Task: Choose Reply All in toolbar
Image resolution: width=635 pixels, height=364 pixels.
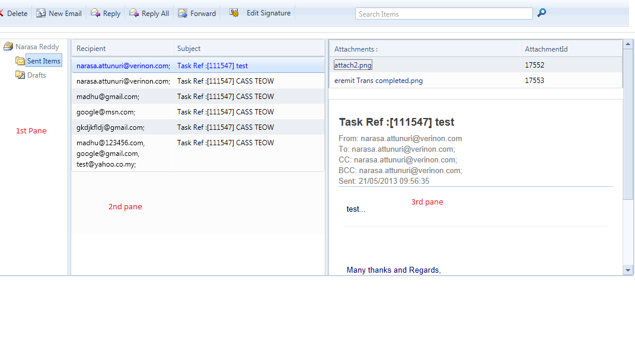Action: tap(149, 14)
